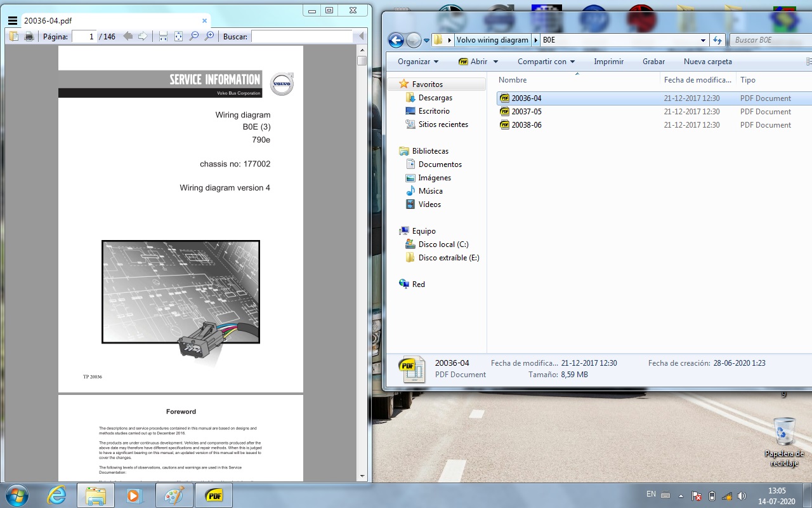Select Favoritos in navigation pane
812x508 pixels.
coord(427,84)
